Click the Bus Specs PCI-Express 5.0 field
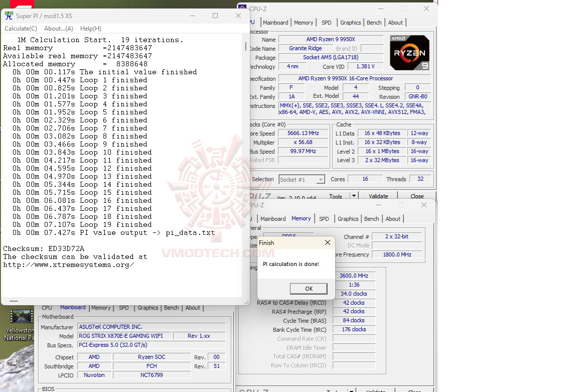Viewport: 578px width, 392px height. click(151, 345)
